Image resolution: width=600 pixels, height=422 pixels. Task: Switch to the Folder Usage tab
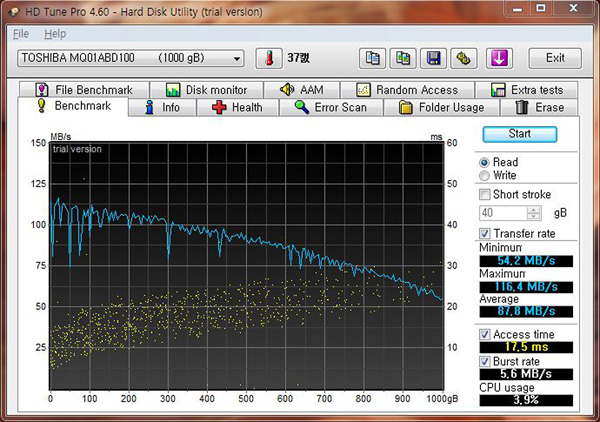click(x=441, y=108)
